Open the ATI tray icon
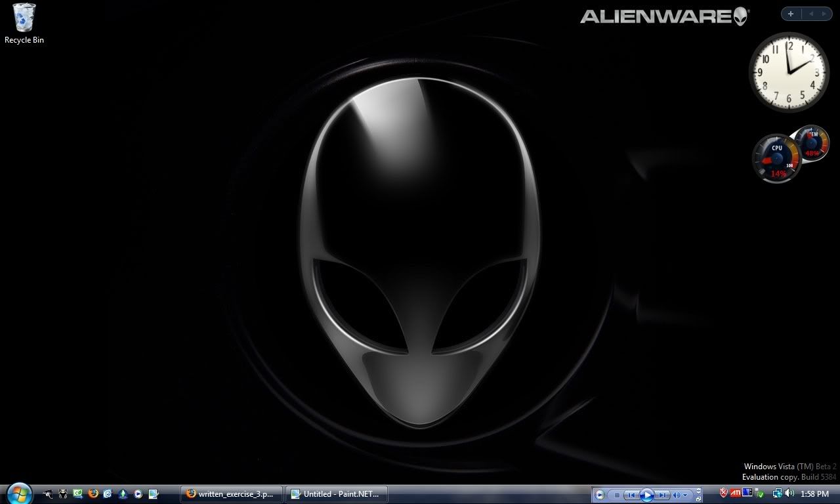This screenshot has width=840, height=504. pyautogui.click(x=736, y=493)
